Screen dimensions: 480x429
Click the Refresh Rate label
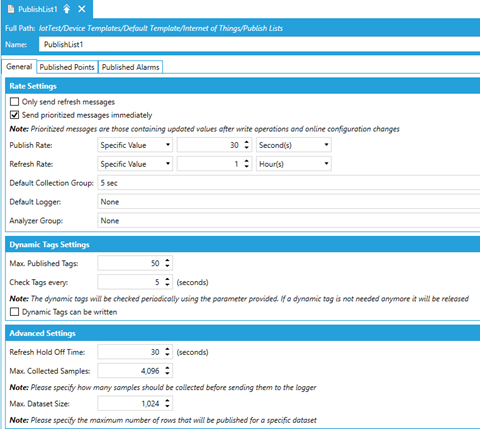coord(31,164)
